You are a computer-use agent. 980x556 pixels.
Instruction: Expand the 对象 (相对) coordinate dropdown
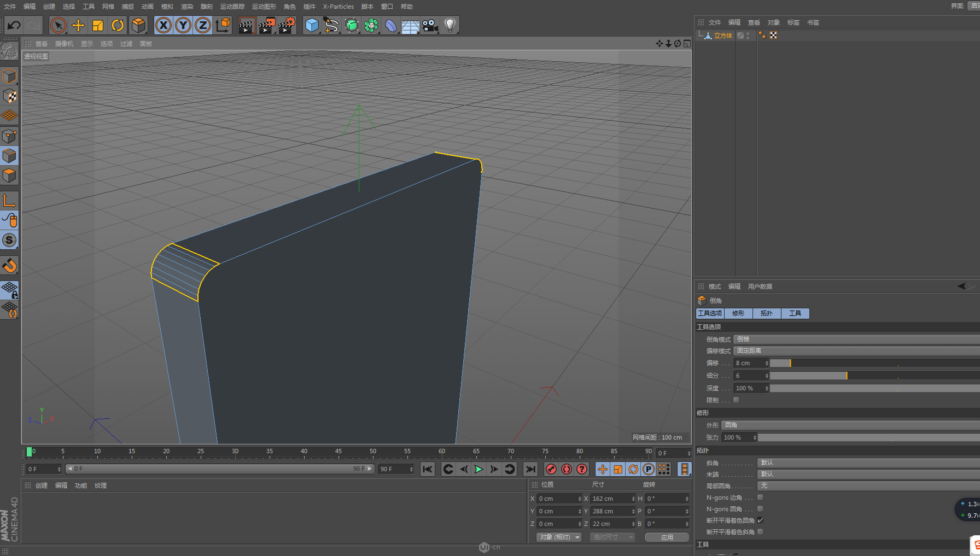[x=559, y=537]
